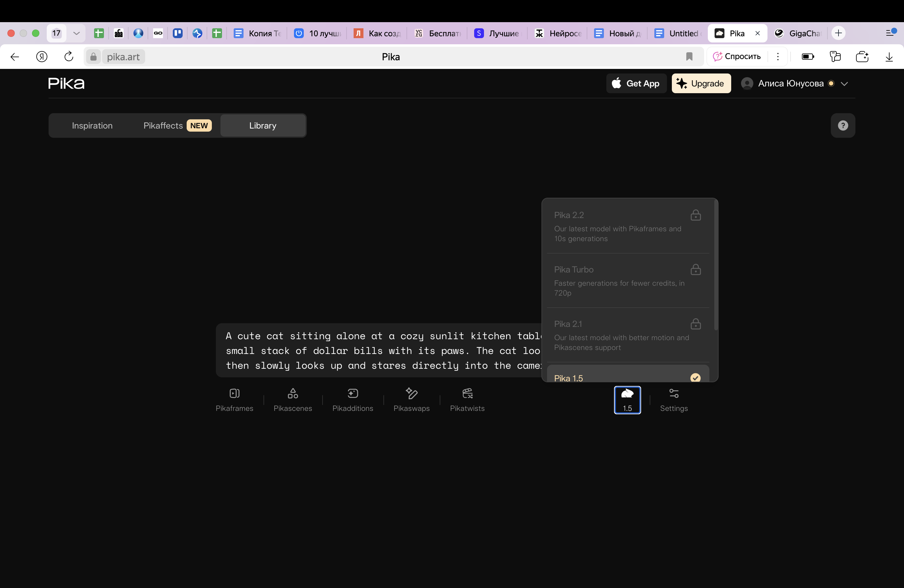Click the site security lock icon

[x=93, y=57]
